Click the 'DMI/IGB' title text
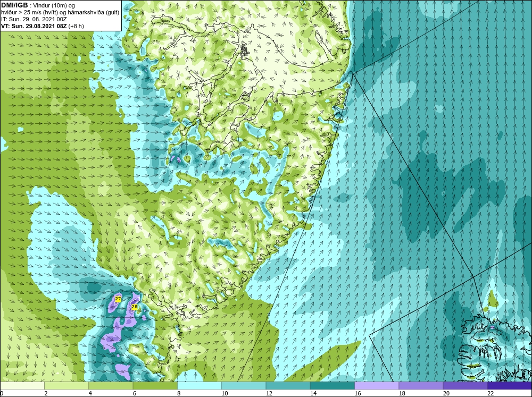The width and height of the screenshot is (532, 397). [14, 5]
